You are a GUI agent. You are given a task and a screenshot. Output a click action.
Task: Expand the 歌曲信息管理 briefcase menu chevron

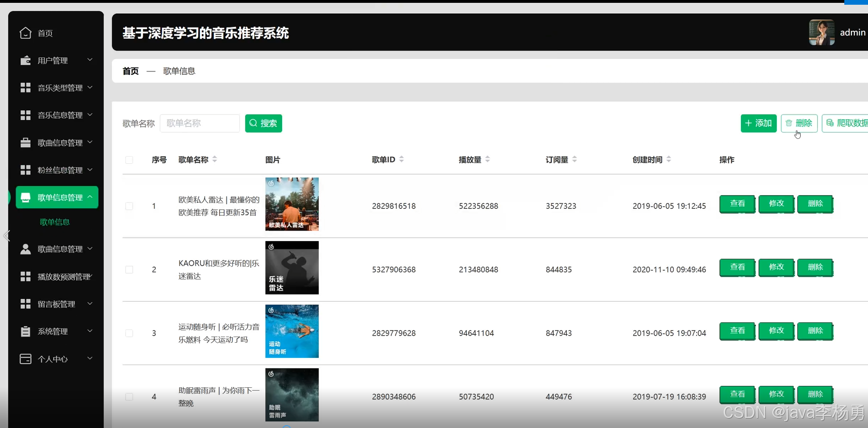click(x=90, y=142)
